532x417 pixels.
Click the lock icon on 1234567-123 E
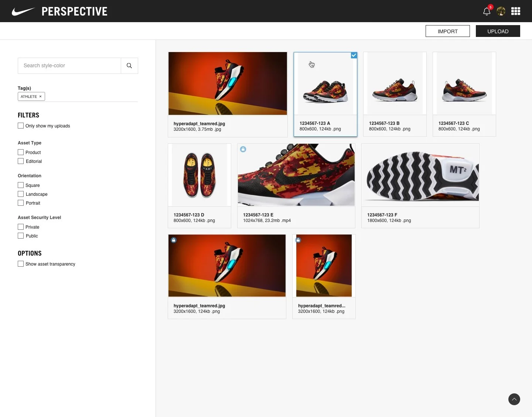[243, 149]
